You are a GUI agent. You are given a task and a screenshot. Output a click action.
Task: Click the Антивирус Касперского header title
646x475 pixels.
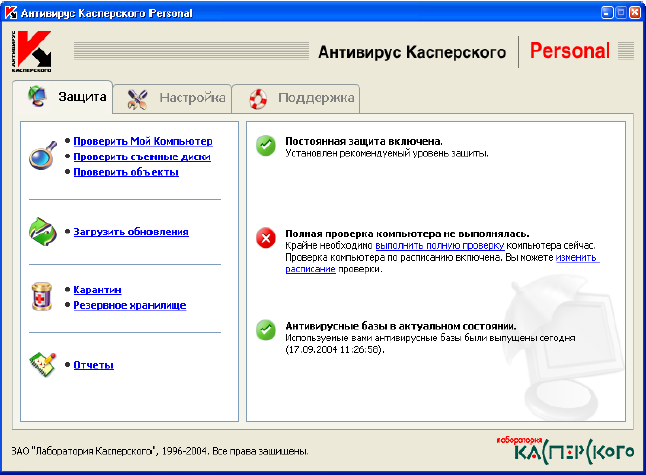pos(412,52)
